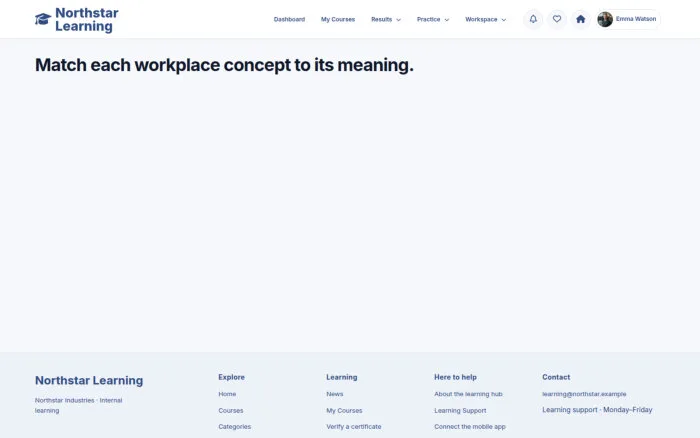Expand the Results dropdown menu

coord(386,19)
